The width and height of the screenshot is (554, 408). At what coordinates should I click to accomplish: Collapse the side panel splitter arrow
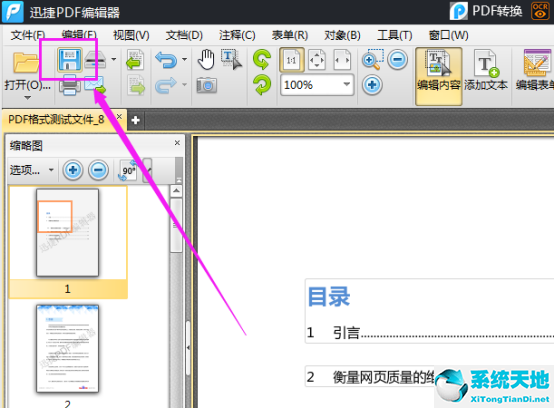[x=188, y=348]
